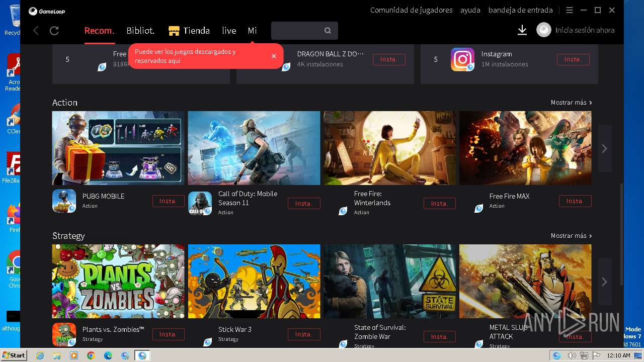Viewport: 644px width, 362px height.
Task: Open the downloads arrow icon
Action: point(522,31)
